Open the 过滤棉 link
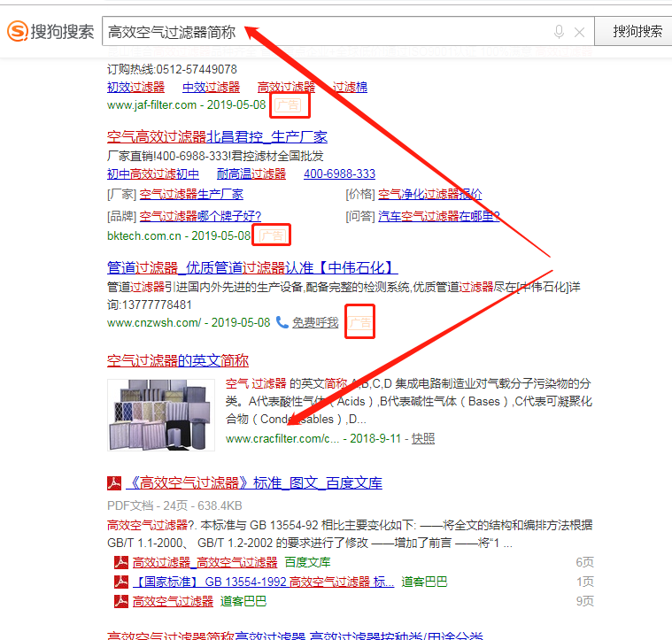The height and width of the screenshot is (640, 672). (350, 87)
